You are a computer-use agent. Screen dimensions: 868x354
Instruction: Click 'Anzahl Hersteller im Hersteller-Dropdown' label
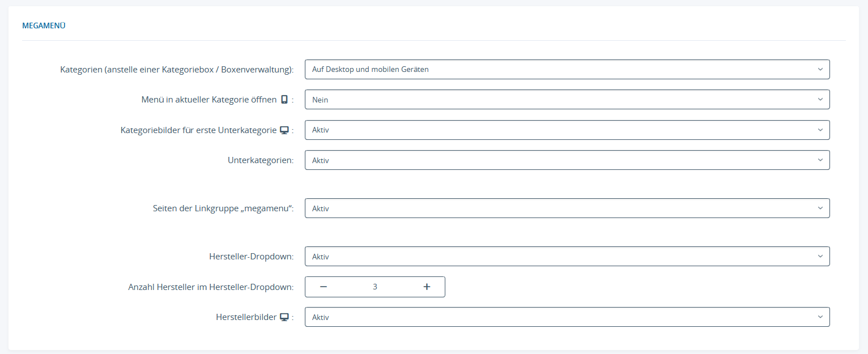211,287
